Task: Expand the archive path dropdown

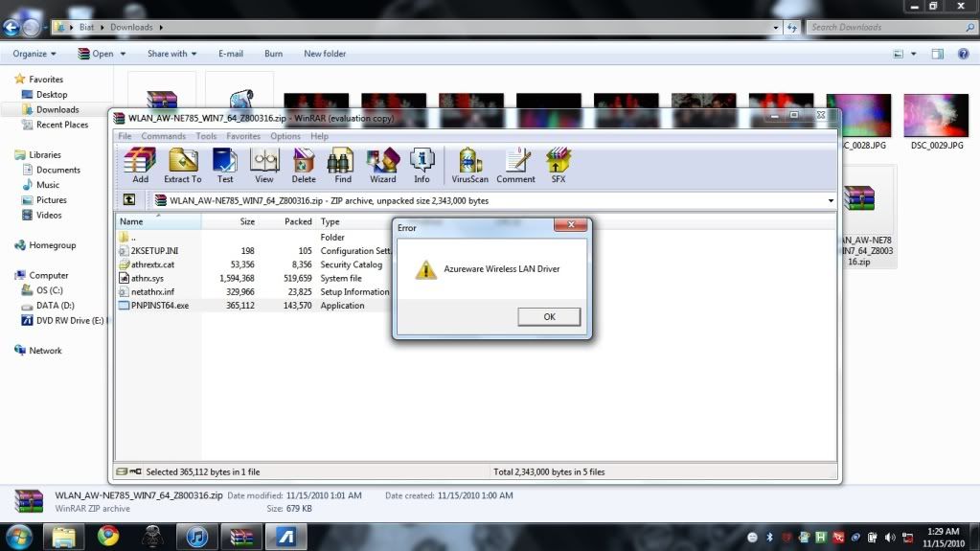Action: (x=831, y=201)
